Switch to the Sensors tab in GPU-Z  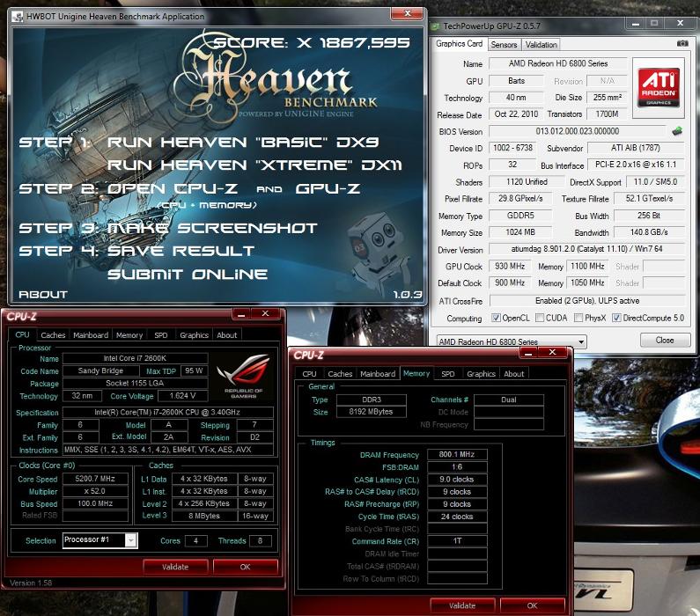(x=504, y=45)
